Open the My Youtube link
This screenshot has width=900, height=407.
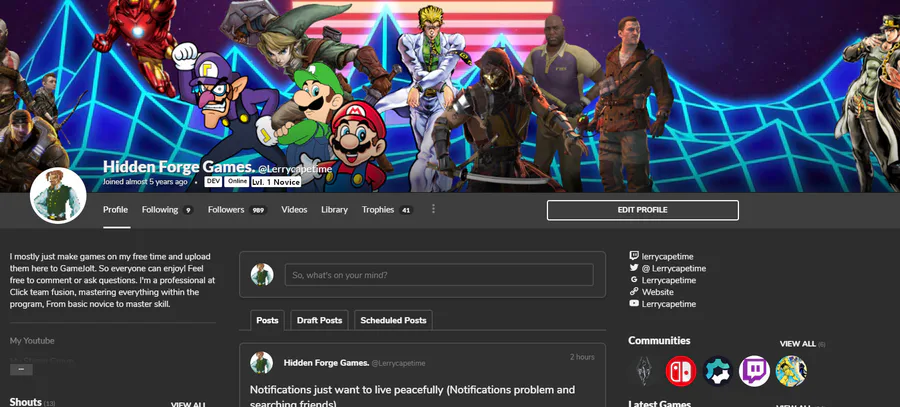(32, 340)
